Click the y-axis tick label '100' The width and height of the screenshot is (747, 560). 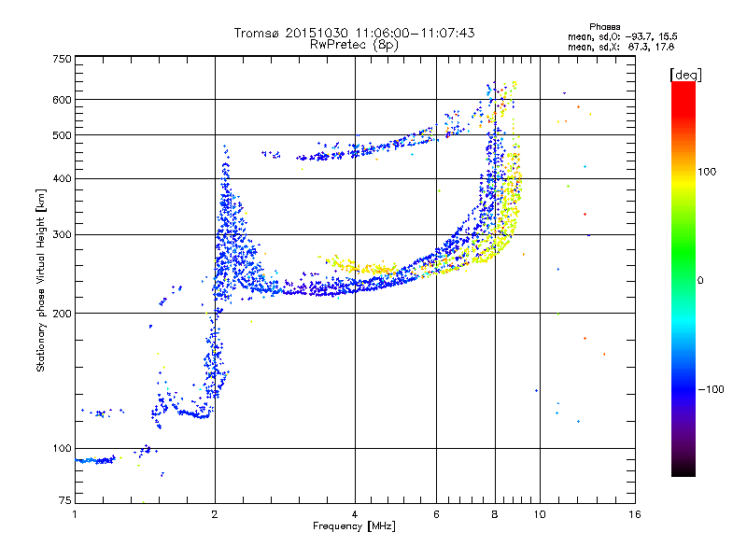point(62,449)
